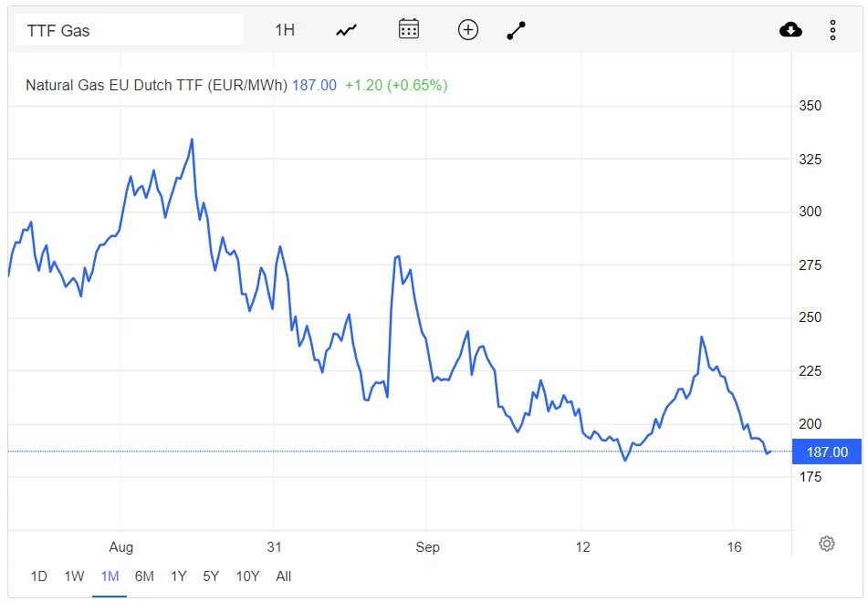Select the trend line drawing tool
This screenshot has width=868, height=602.
click(516, 30)
